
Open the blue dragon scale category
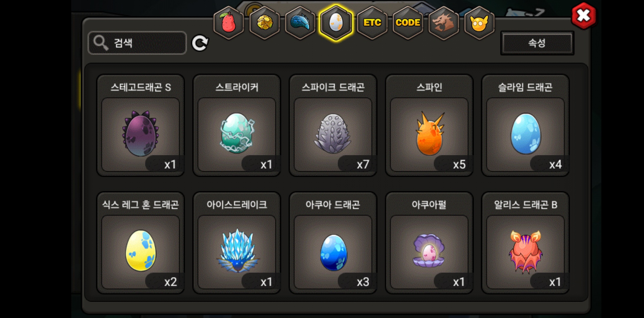300,23
